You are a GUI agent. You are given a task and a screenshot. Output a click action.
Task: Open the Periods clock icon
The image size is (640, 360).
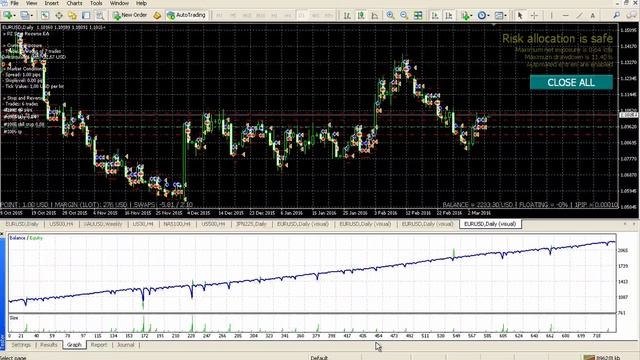pyautogui.click(x=482, y=15)
